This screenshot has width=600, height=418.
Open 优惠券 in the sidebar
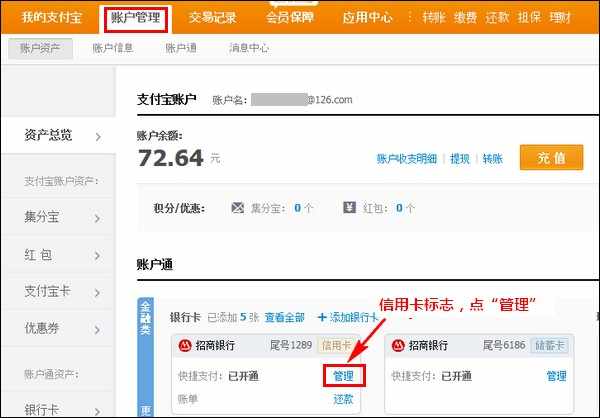click(42, 328)
